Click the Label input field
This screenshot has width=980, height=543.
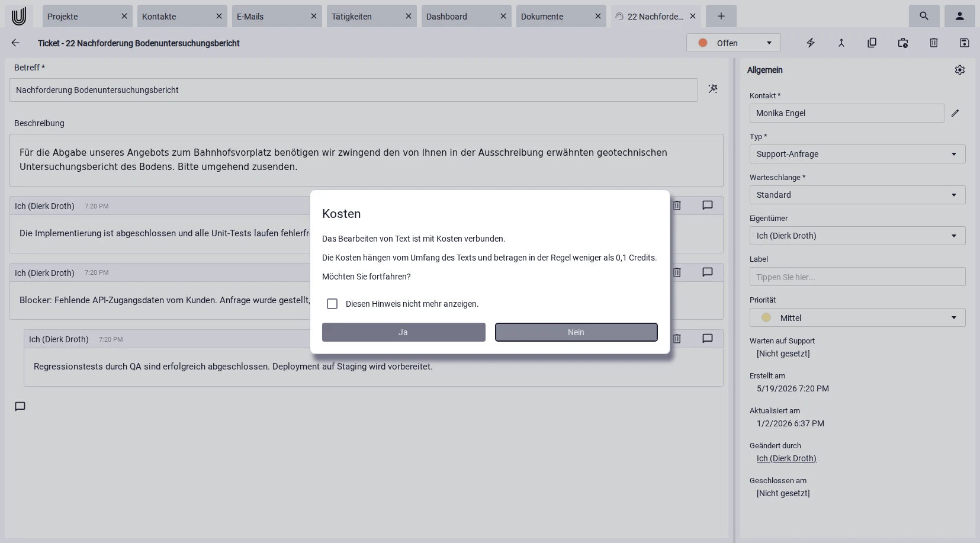coord(857,277)
